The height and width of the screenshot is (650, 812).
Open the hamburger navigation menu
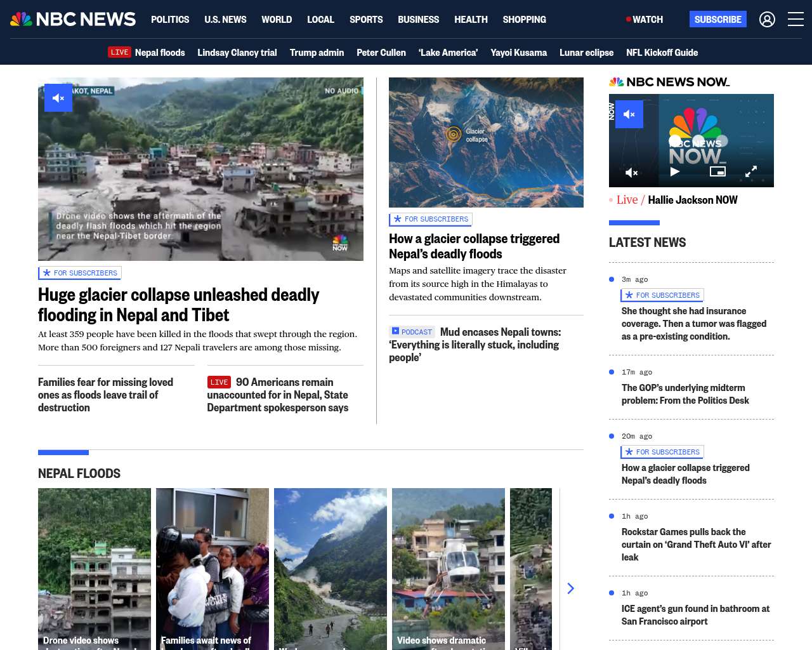796,20
